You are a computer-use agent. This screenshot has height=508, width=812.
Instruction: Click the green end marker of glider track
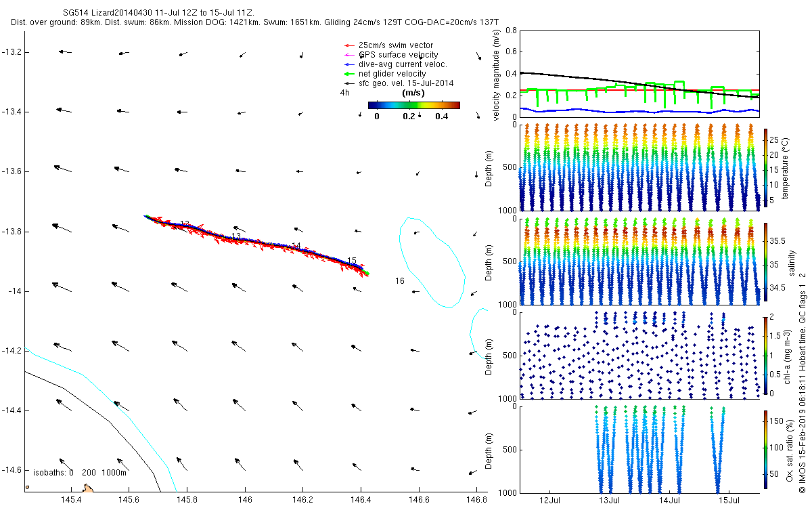click(367, 273)
